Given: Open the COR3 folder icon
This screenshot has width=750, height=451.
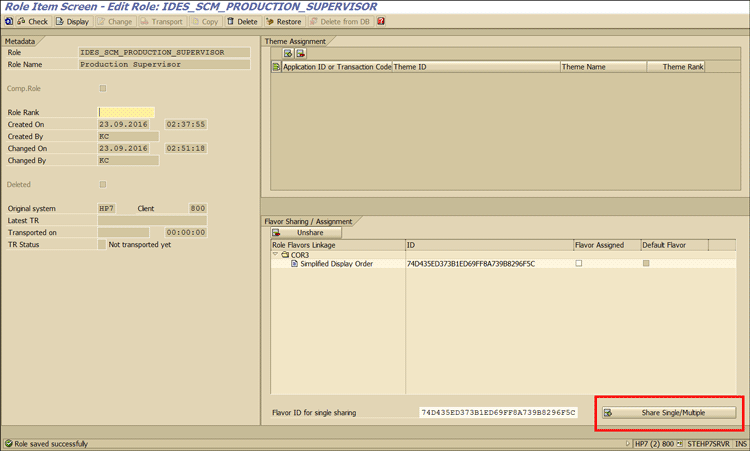Looking at the screenshot, I should tap(285, 255).
